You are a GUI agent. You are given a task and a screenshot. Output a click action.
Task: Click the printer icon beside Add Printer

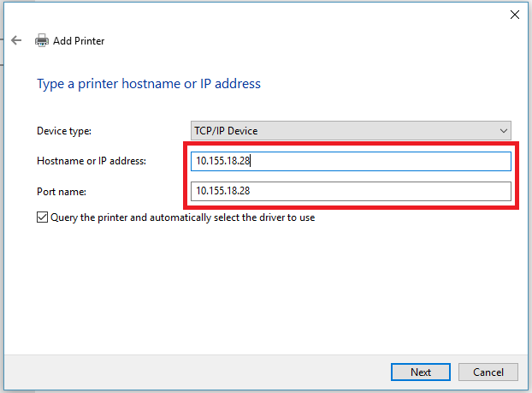pos(42,40)
